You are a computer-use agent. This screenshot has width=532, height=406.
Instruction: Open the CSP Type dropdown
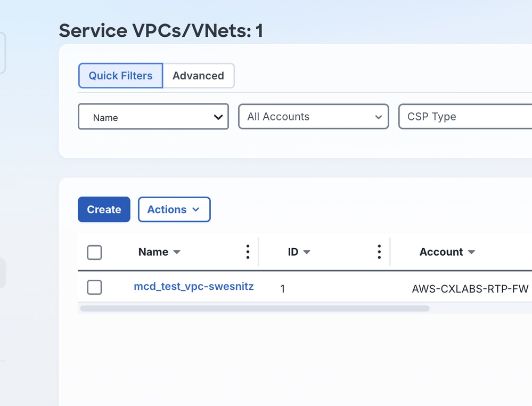click(x=465, y=117)
